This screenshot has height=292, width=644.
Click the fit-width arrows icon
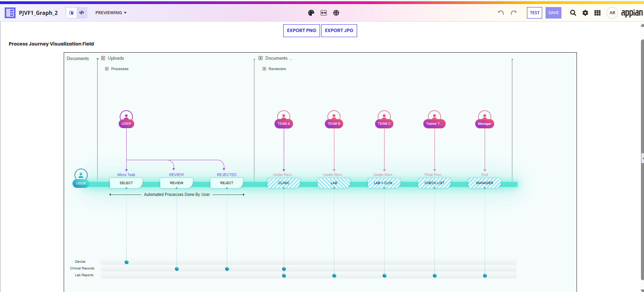(324, 13)
